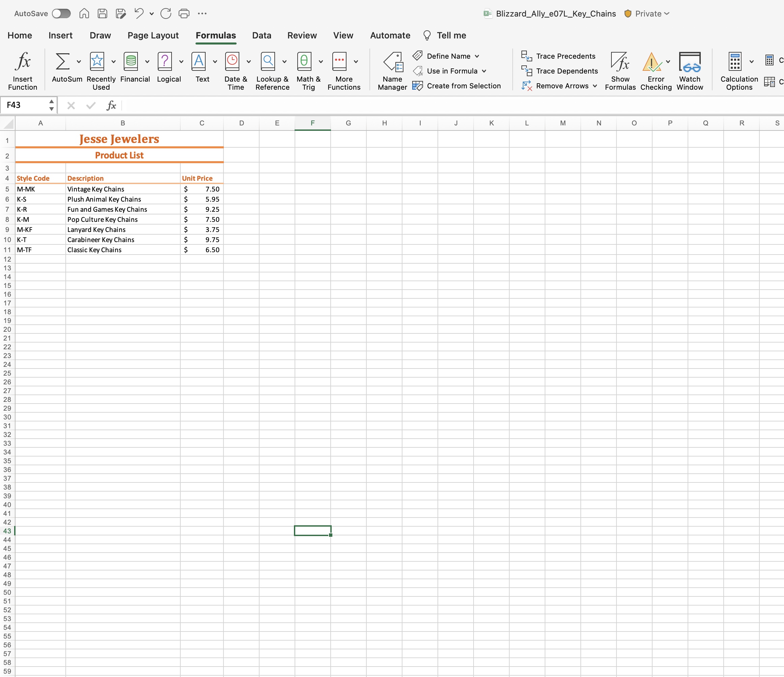
Task: Open the Logical functions gallery
Action: tap(169, 69)
